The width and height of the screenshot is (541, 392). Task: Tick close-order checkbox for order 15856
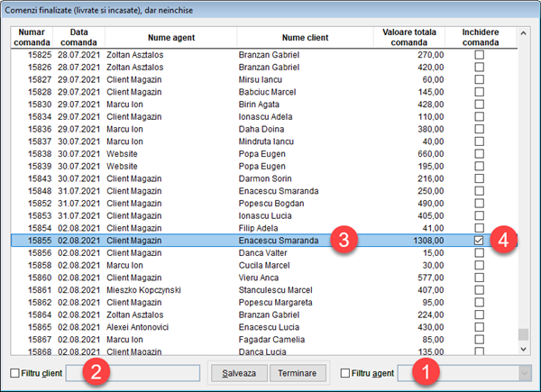pyautogui.click(x=480, y=254)
